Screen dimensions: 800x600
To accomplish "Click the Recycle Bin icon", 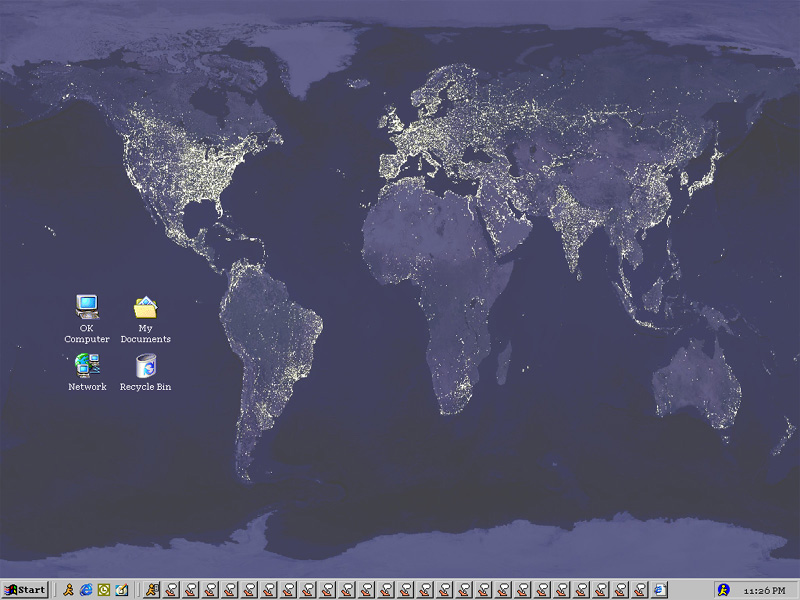I will [146, 365].
